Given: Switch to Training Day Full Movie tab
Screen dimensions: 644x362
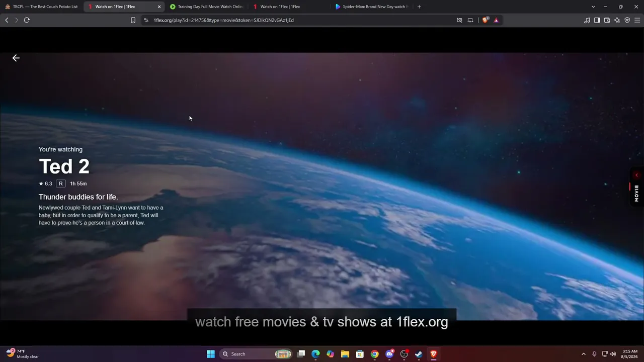Looking at the screenshot, I should point(206,7).
